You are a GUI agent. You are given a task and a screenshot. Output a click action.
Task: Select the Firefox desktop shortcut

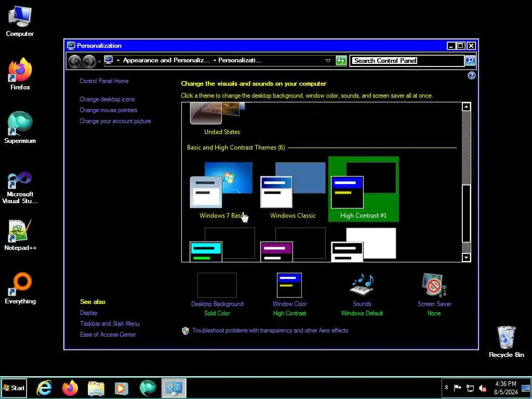(20, 74)
